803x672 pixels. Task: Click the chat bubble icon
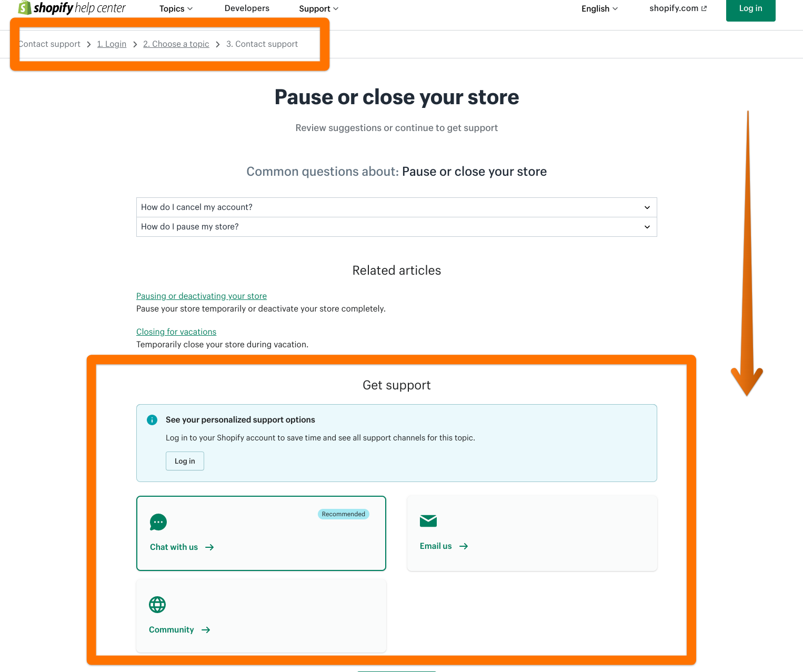(158, 522)
